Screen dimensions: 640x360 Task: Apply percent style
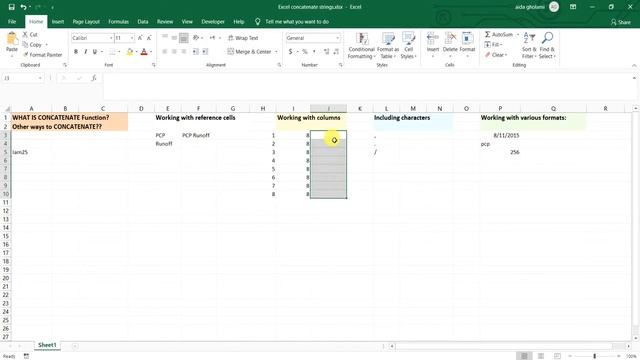coord(304,52)
